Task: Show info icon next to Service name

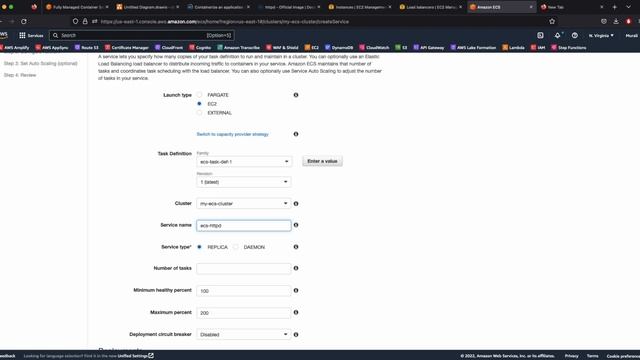Action: point(296,225)
